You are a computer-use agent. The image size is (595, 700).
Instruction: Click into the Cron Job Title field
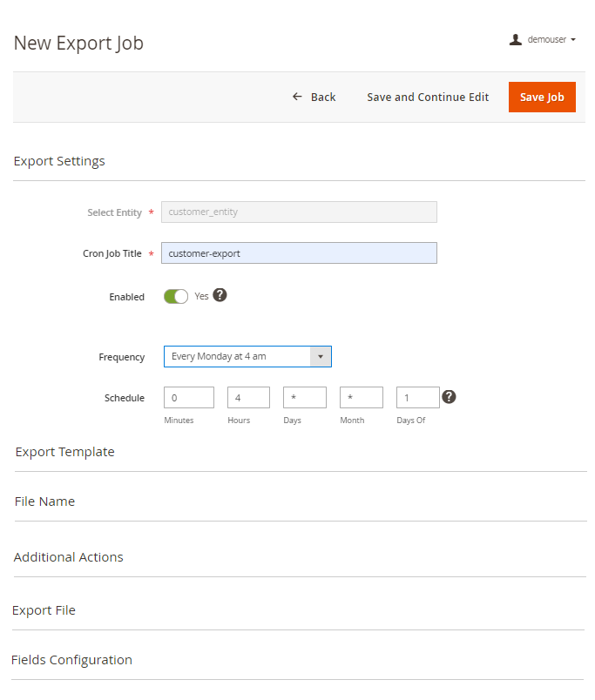[x=299, y=253]
